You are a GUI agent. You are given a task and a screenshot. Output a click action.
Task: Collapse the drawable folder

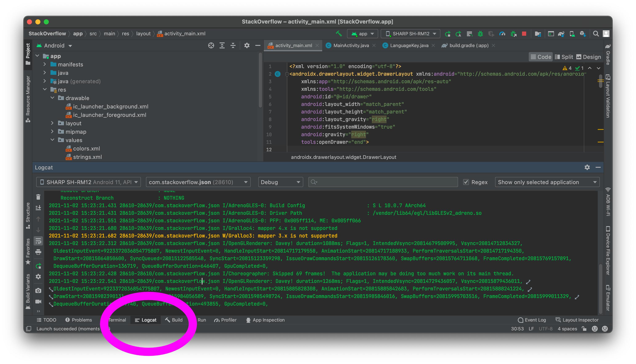(52, 98)
